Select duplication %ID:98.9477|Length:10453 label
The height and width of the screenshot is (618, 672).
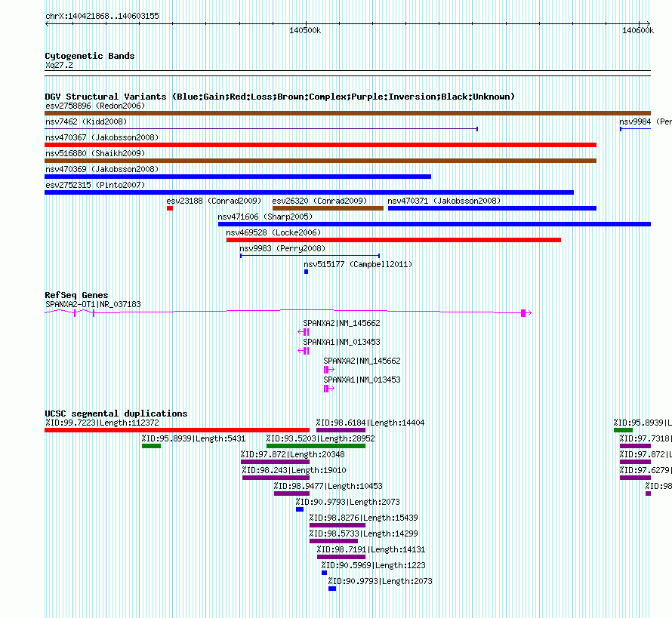(x=328, y=486)
